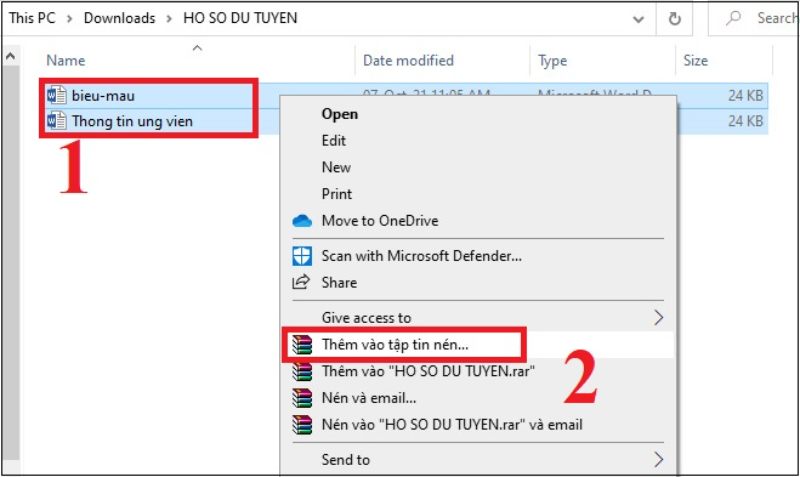
Task: Click WinRAR icon beside Thêm vào tập tin nén
Action: [x=302, y=345]
